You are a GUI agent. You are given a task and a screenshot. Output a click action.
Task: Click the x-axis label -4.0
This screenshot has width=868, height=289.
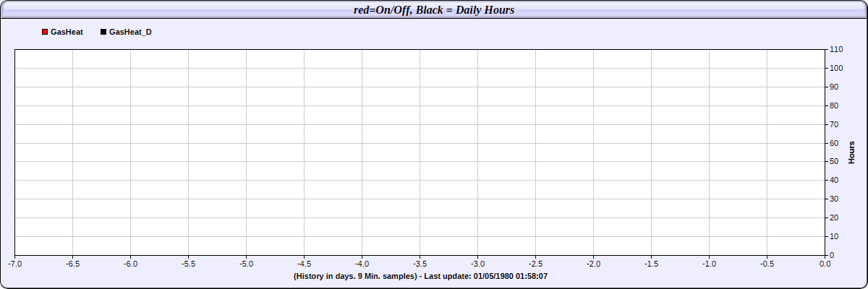362,264
